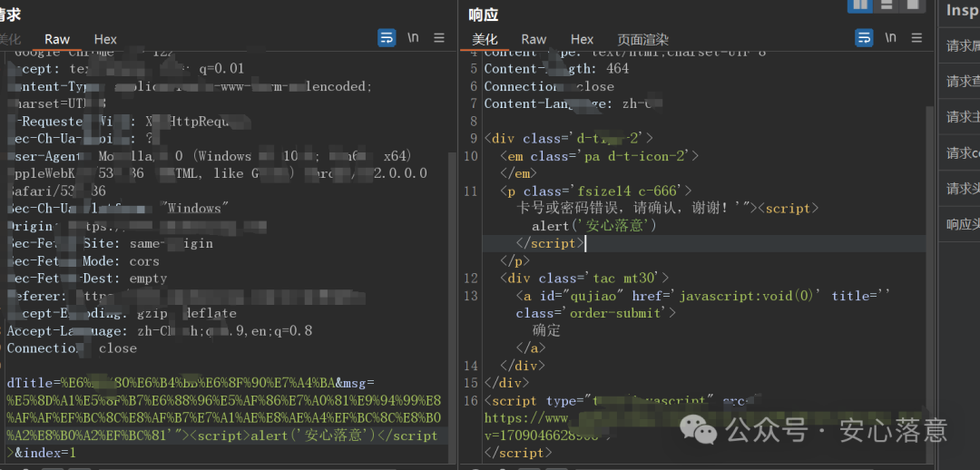Switch response view to Raw tab
Image resolution: width=980 pixels, height=470 pixels.
click(x=534, y=39)
